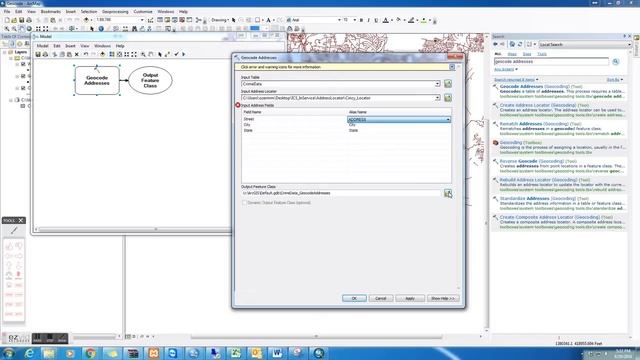Click the Undo icon in Model toolbar
The width and height of the screenshot is (640, 360).
tap(86, 54)
